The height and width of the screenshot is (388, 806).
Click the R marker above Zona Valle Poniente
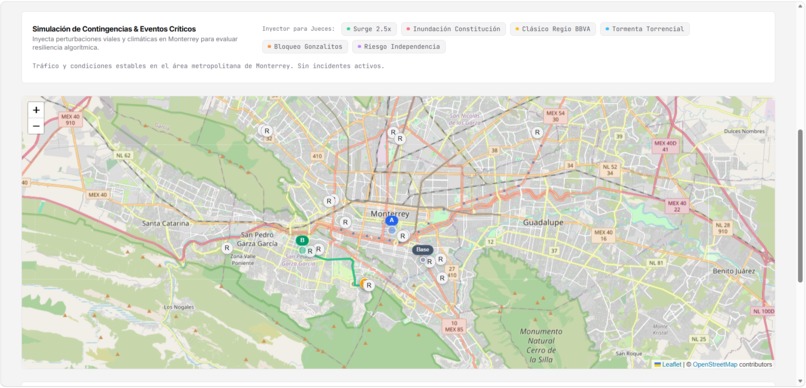pyautogui.click(x=227, y=248)
